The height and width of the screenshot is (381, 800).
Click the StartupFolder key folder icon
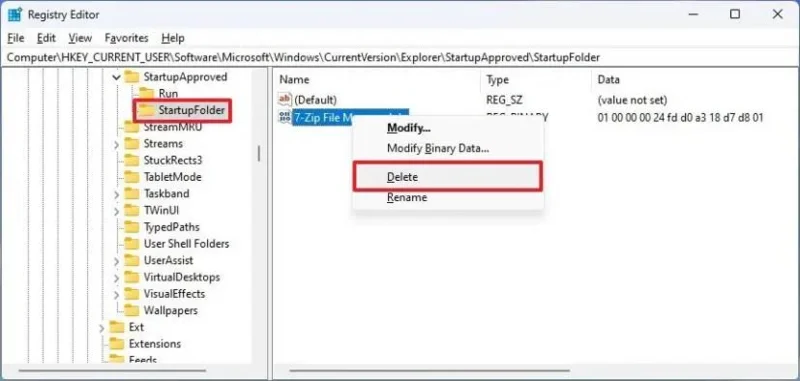tap(147, 110)
